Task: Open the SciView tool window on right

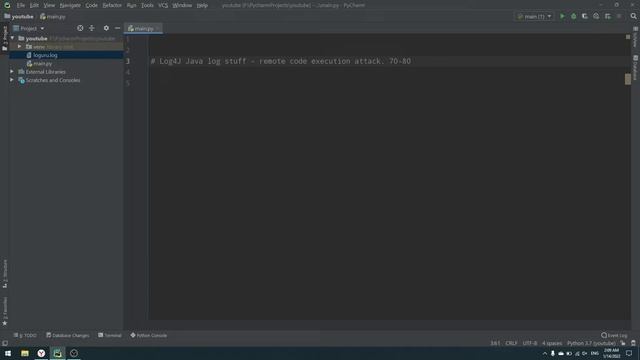Action: coord(636,37)
